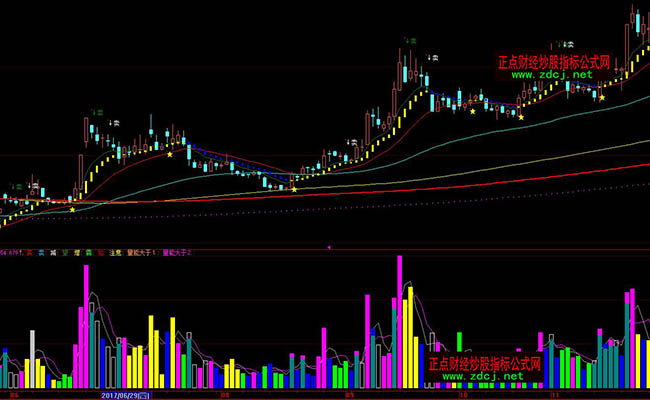
Task: Click the rightmost yellow star marker
Action: tap(602, 97)
